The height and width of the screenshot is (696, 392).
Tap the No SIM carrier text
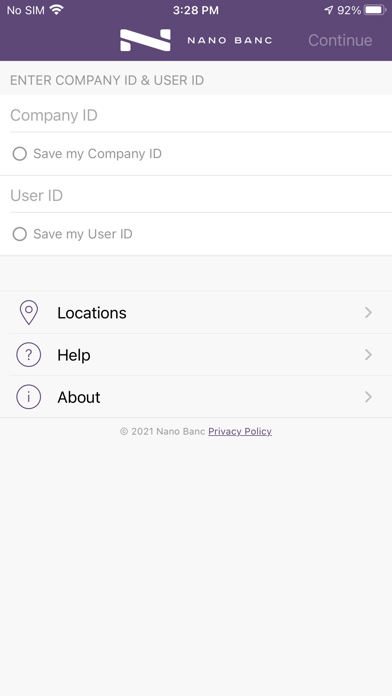[26, 10]
